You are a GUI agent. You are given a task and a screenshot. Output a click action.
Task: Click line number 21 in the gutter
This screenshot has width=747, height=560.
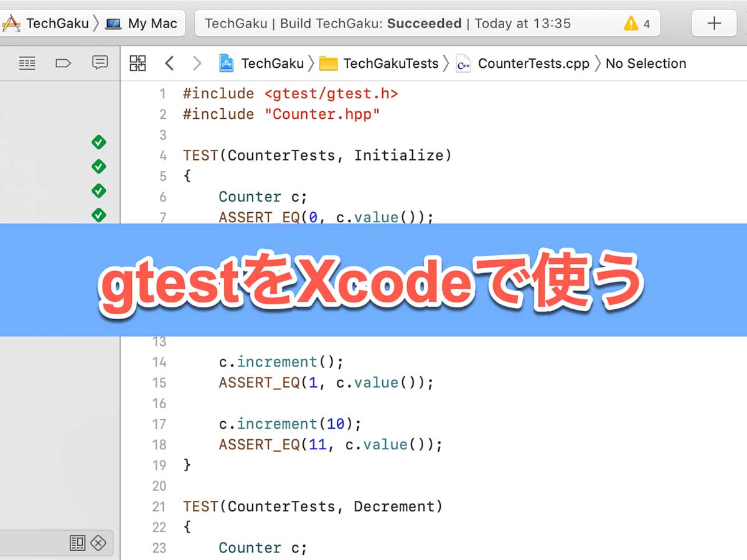159,506
